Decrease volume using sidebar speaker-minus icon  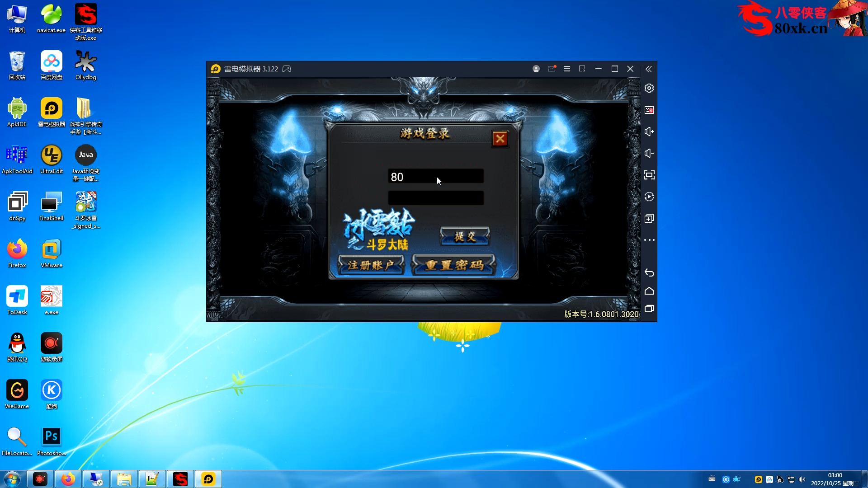pyautogui.click(x=649, y=153)
